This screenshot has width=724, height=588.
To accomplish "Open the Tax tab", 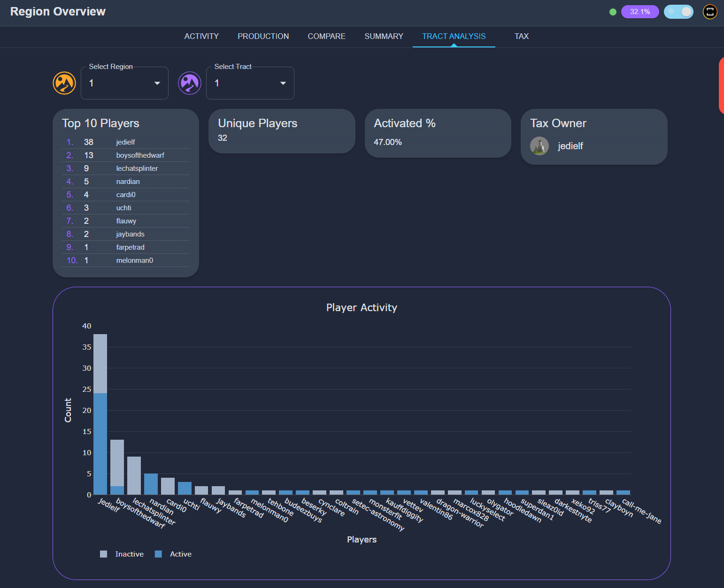I will coord(521,36).
